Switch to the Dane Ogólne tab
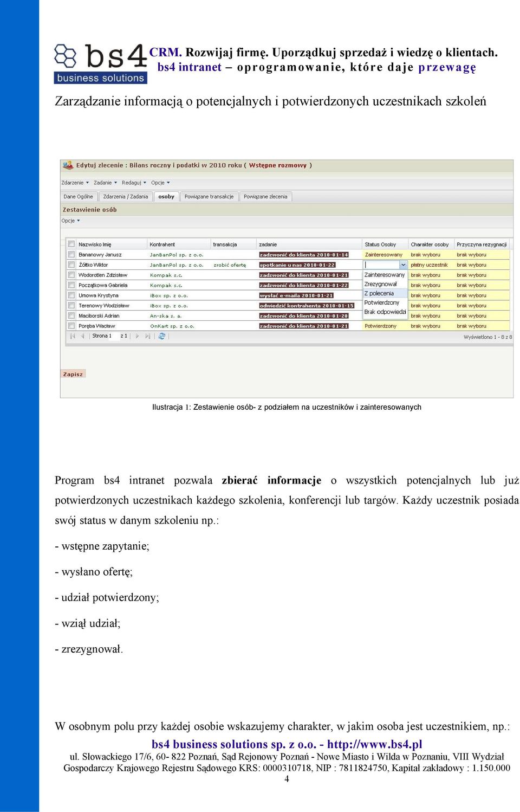The height and width of the screenshot is (812, 520). [79, 197]
